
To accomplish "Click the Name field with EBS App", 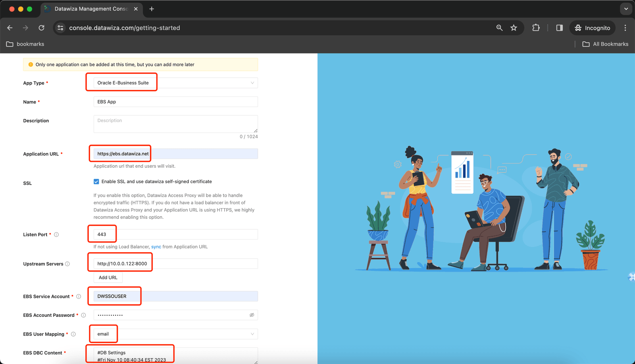I will 175,102.
